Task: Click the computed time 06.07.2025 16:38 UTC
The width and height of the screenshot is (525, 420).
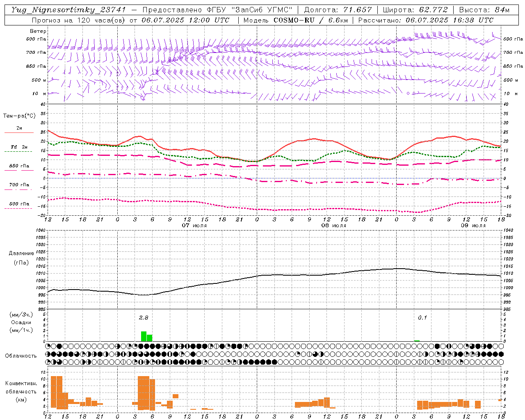Action: (x=450, y=20)
